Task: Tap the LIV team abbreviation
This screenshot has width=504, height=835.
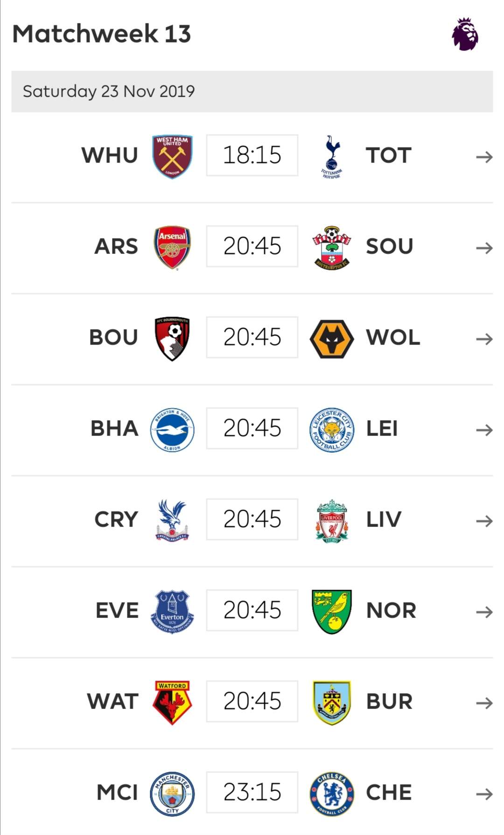Action: (383, 519)
